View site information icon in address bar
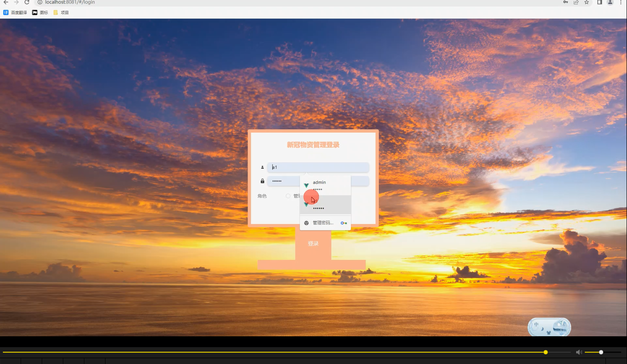The width and height of the screenshot is (627, 364). point(40,2)
